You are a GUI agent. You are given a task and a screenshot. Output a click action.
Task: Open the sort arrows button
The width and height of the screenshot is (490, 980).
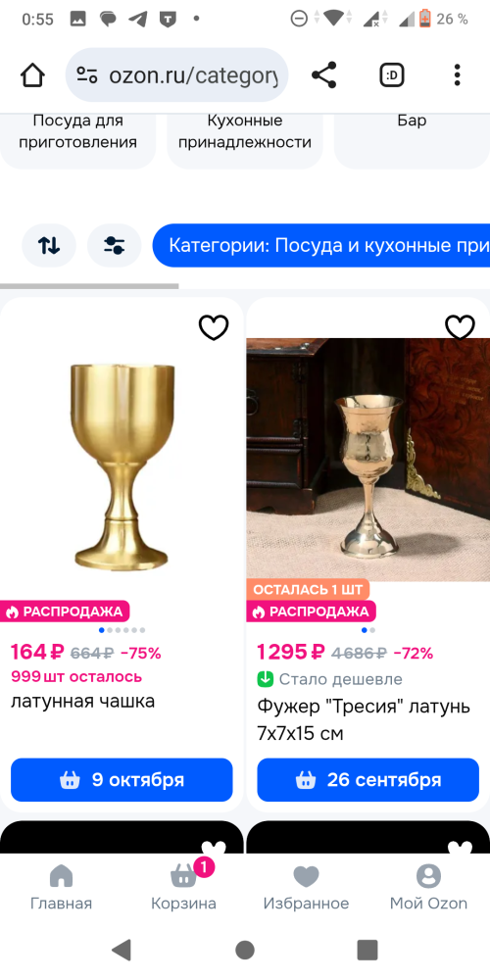(49, 245)
